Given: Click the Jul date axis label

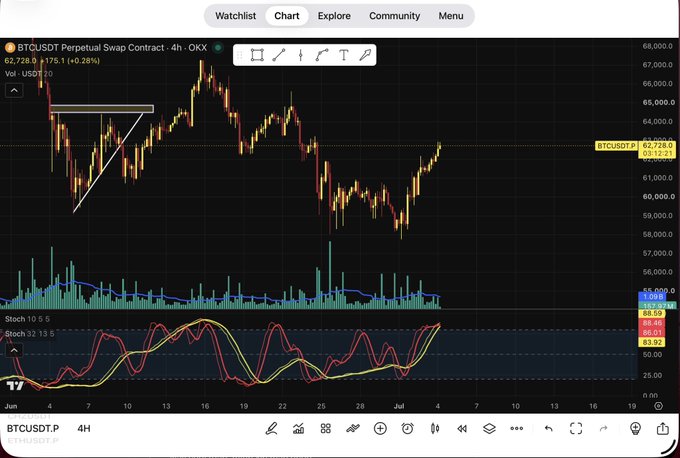Looking at the screenshot, I should (x=399, y=406).
